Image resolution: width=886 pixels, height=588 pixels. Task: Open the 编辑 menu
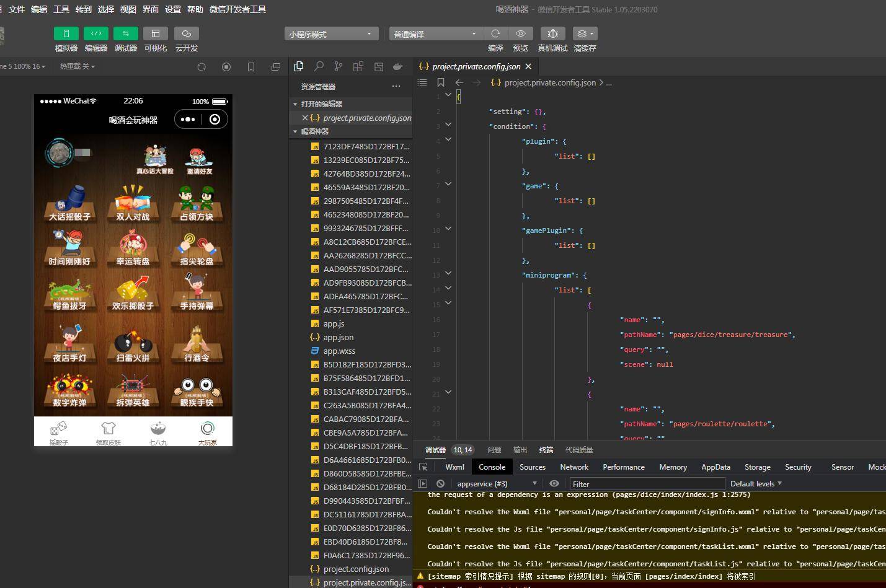tap(39, 9)
